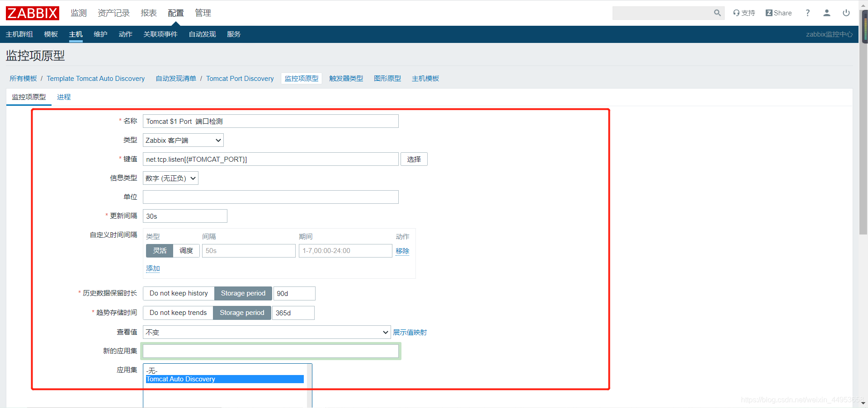Open 触发器类型 link
The height and width of the screenshot is (408, 868).
[x=346, y=79]
